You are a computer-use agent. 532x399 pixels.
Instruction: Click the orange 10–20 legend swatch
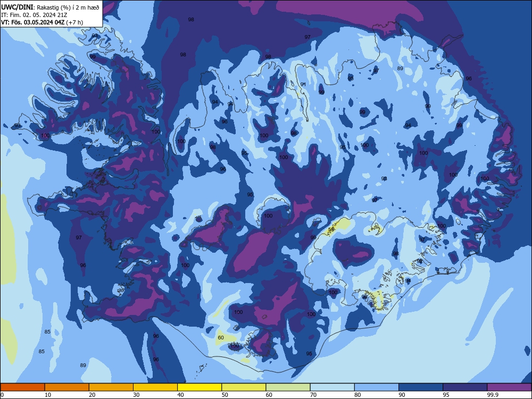coord(67,387)
